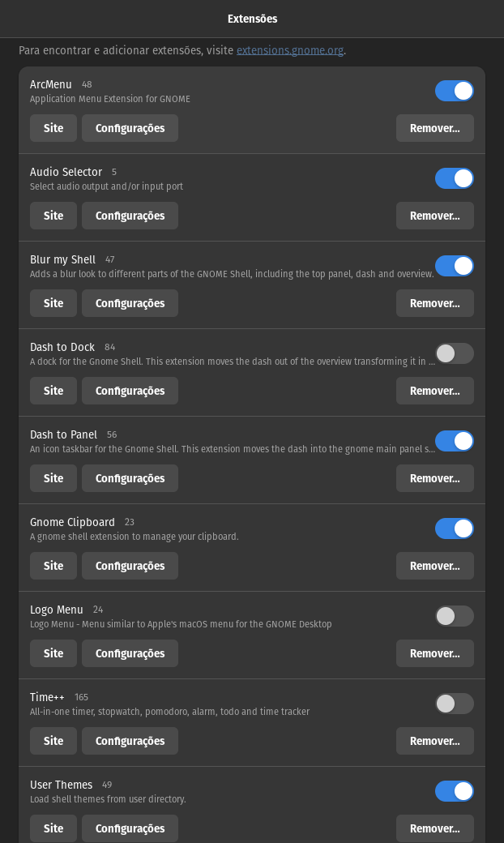Toggle off Blur my Shell
Screen dimensions: 504x843
pyautogui.click(x=454, y=266)
